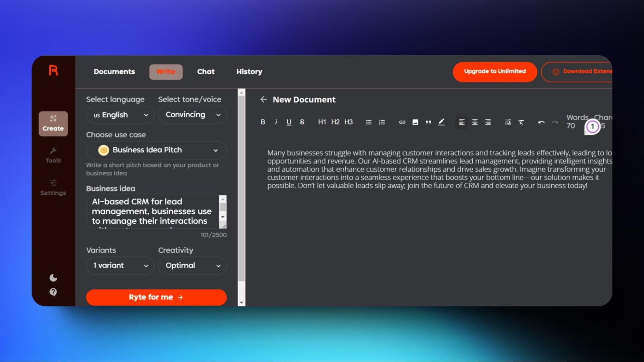Insert a blockquote element
The width and height of the screenshot is (644, 362).
(428, 122)
